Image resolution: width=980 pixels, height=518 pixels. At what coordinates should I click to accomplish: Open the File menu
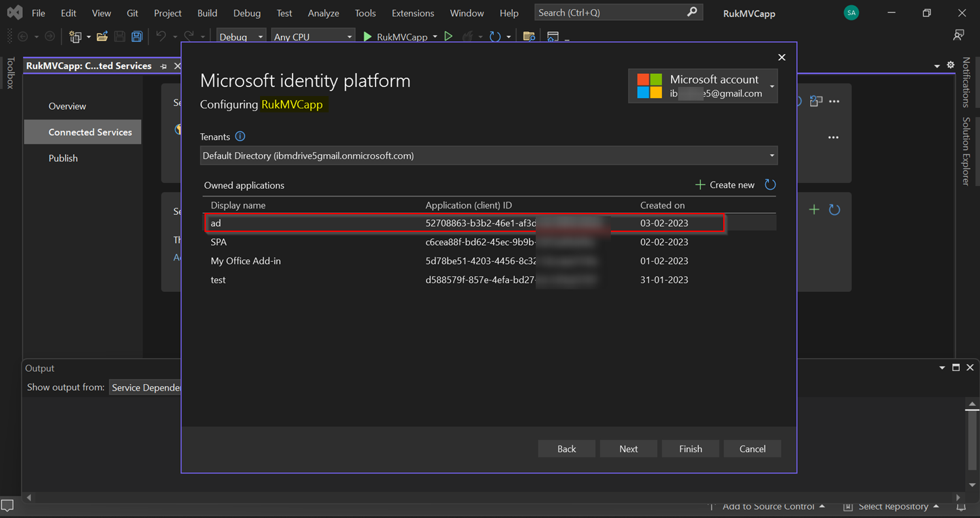[x=39, y=12]
